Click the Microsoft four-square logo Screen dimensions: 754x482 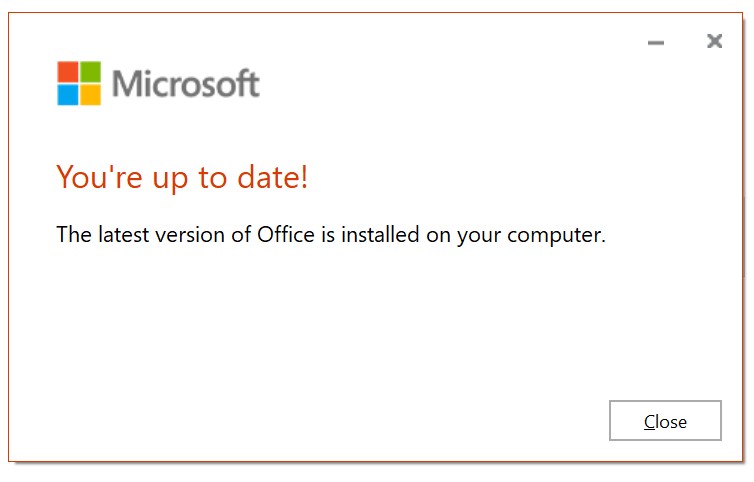pos(79,83)
